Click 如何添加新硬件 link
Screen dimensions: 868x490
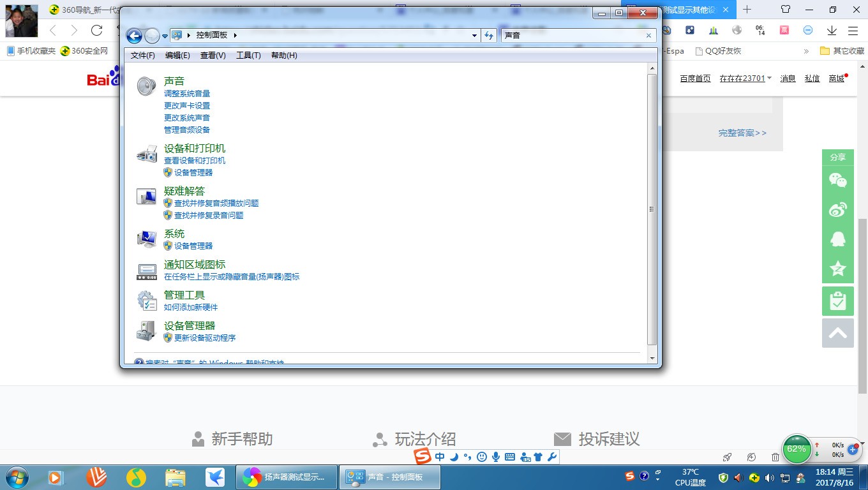tap(191, 308)
